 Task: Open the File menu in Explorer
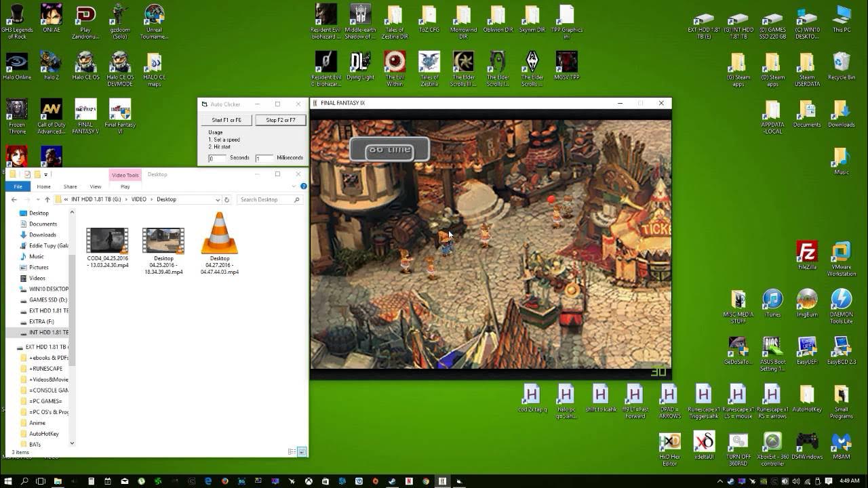coord(18,186)
